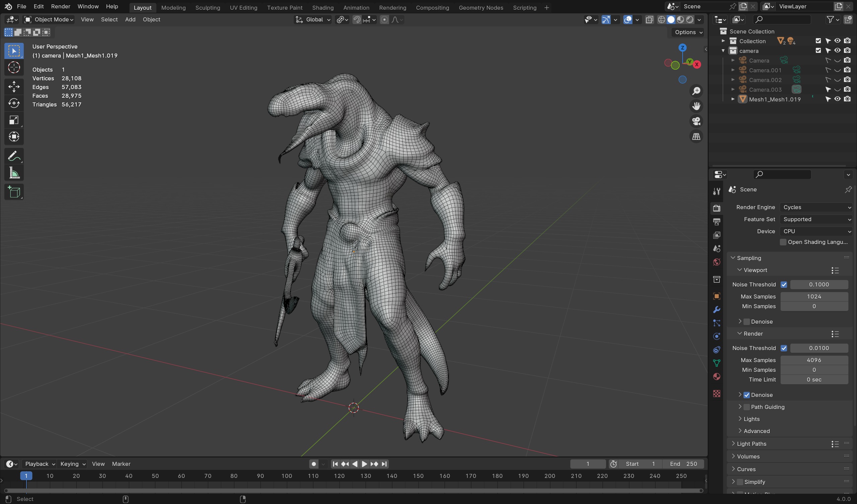Enable viewport Denoise checkbox

click(747, 321)
